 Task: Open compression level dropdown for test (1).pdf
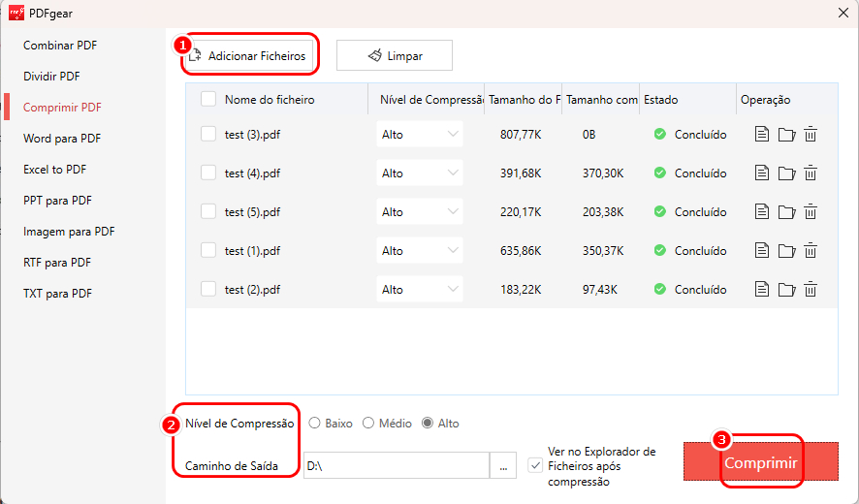420,251
